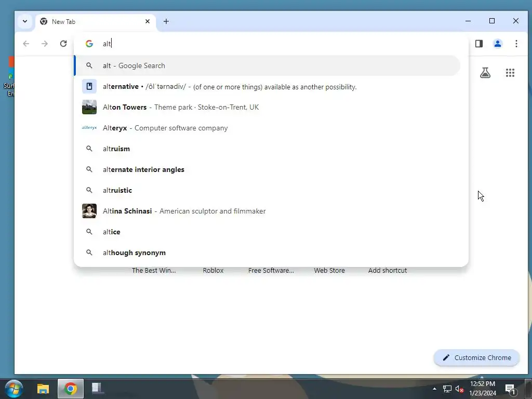This screenshot has height=399, width=532.
Task: Select the Alteryx company suggestion
Action: pos(268,128)
